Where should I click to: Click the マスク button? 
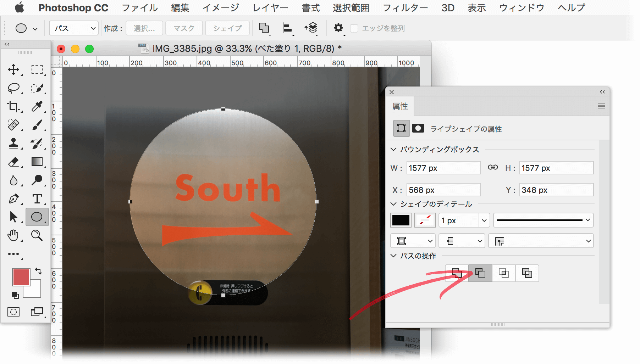tap(184, 28)
